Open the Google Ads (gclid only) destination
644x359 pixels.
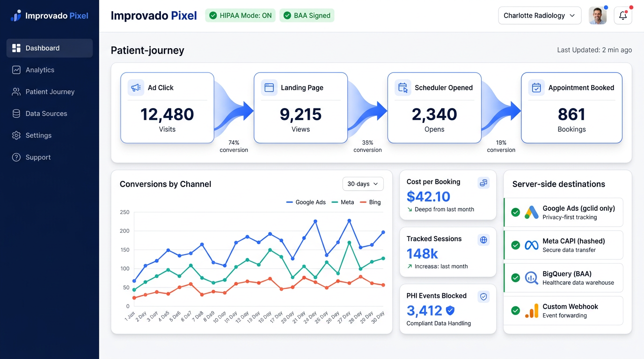(563, 212)
